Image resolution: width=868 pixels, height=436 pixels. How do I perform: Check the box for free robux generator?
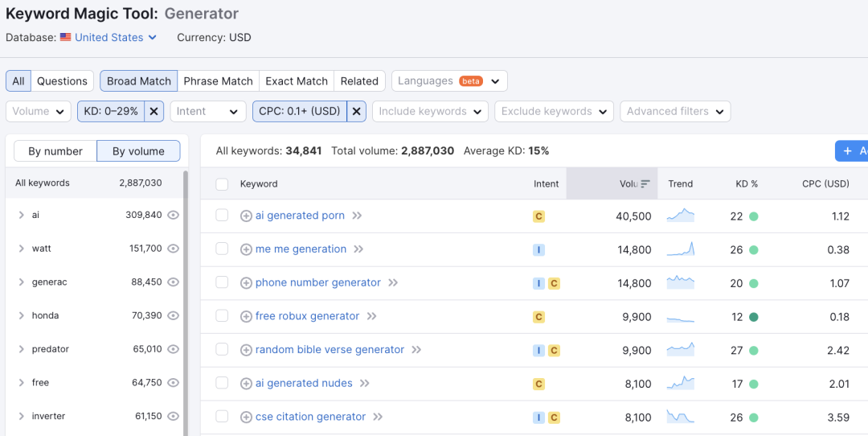[222, 316]
